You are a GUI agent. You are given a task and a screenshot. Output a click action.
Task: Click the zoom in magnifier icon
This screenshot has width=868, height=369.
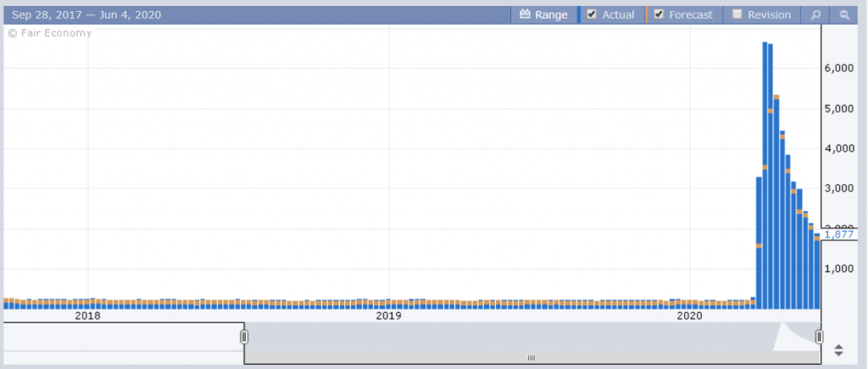(816, 15)
